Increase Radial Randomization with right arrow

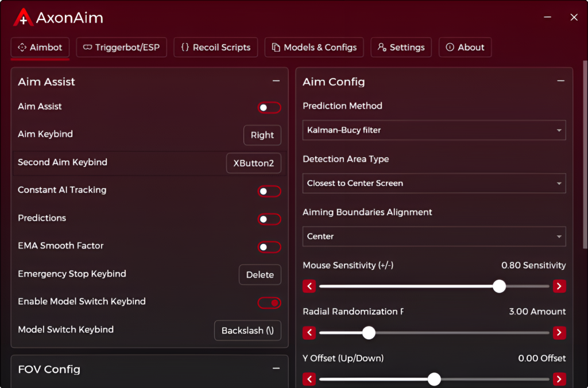559,332
